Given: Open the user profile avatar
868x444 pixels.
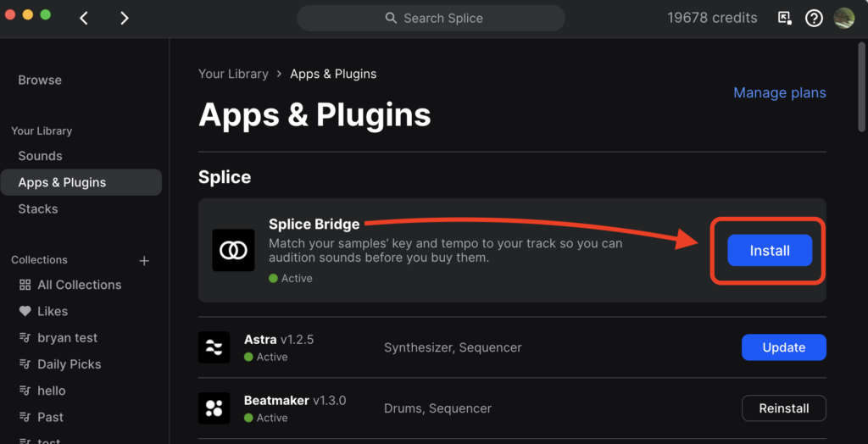Looking at the screenshot, I should pyautogui.click(x=844, y=19).
